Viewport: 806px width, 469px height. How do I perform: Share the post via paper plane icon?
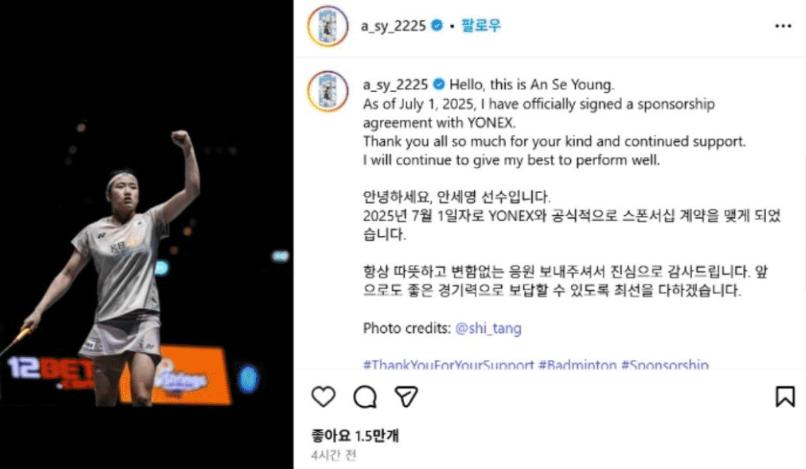coord(406,396)
